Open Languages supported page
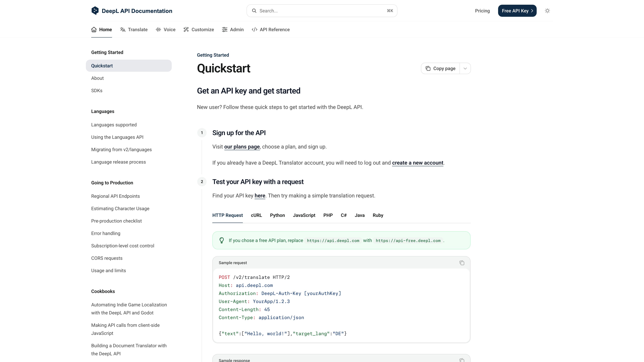 [x=114, y=125]
